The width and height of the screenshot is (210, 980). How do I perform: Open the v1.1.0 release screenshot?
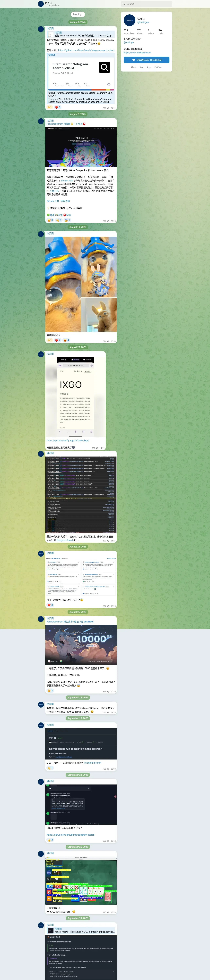(81, 744)
